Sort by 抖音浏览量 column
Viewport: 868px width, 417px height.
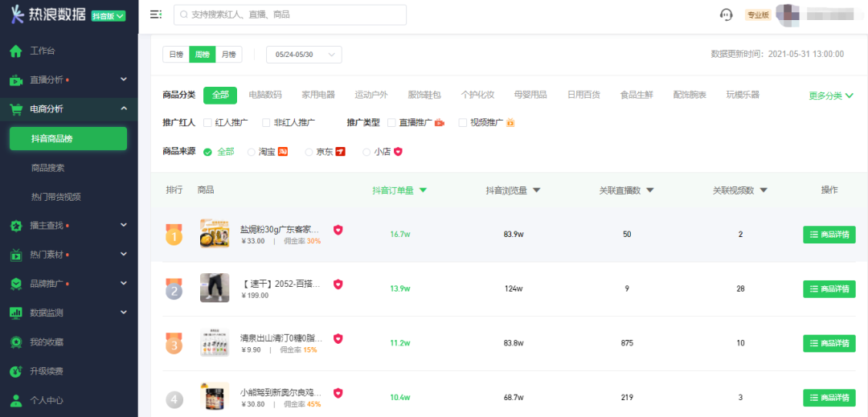pyautogui.click(x=513, y=190)
